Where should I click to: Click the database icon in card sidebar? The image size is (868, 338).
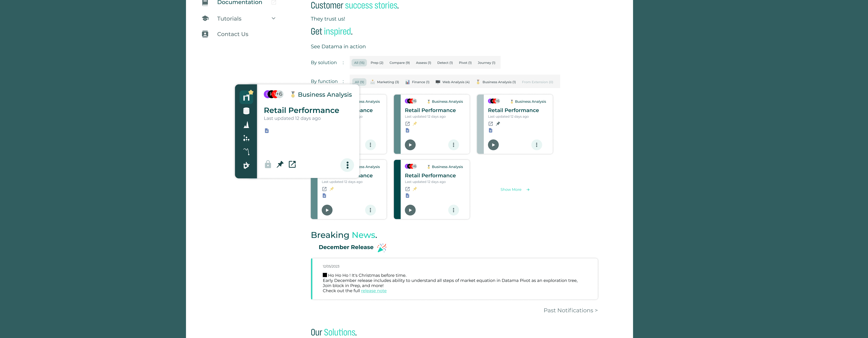246,111
